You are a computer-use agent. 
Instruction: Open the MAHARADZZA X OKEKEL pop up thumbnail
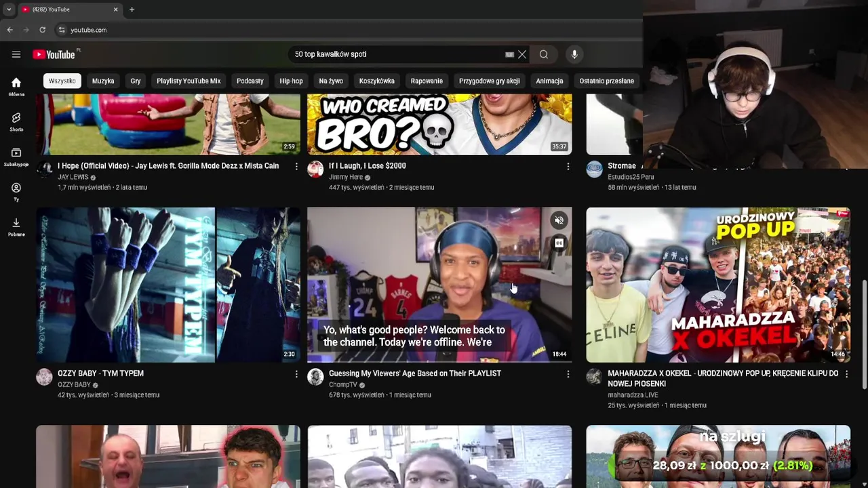(718, 285)
